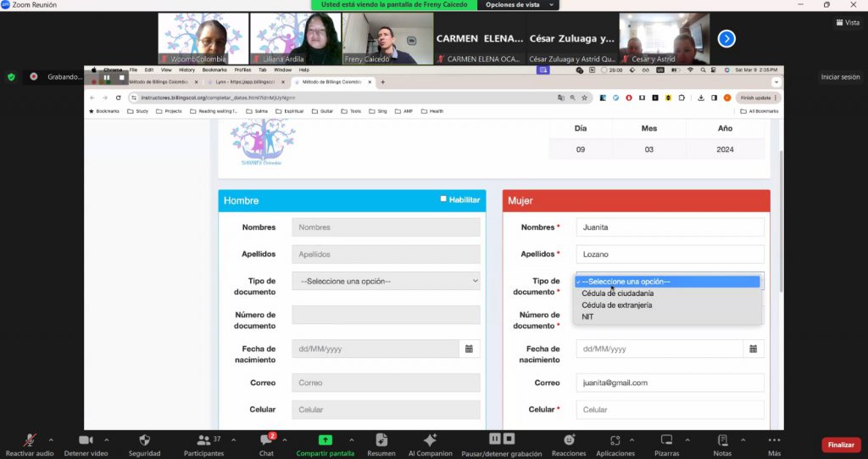Select Liliana Ardila video thumbnail
868x459 pixels.
tap(296, 39)
